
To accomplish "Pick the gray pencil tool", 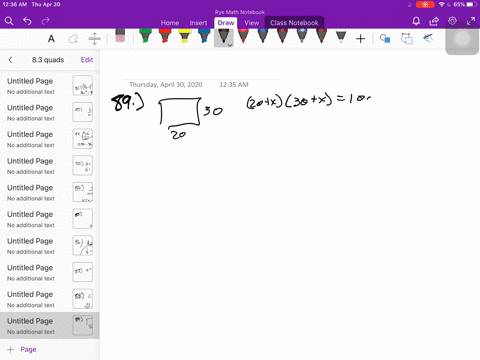I will (341, 37).
